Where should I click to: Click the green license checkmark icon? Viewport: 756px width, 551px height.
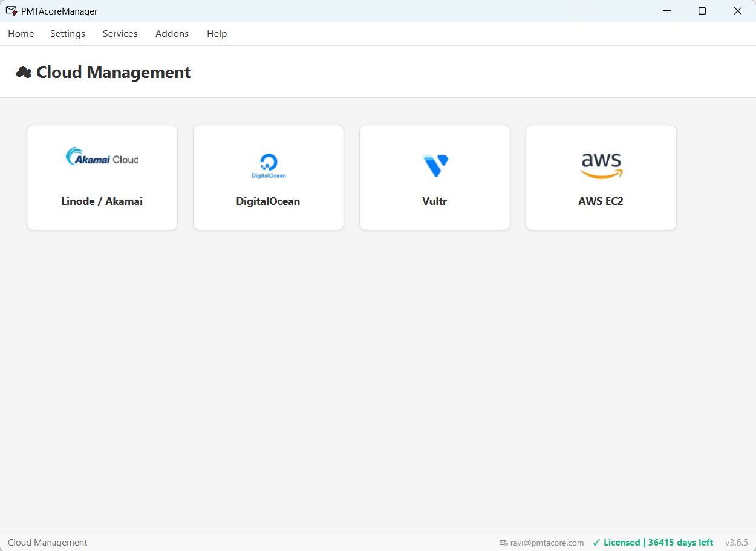(596, 543)
